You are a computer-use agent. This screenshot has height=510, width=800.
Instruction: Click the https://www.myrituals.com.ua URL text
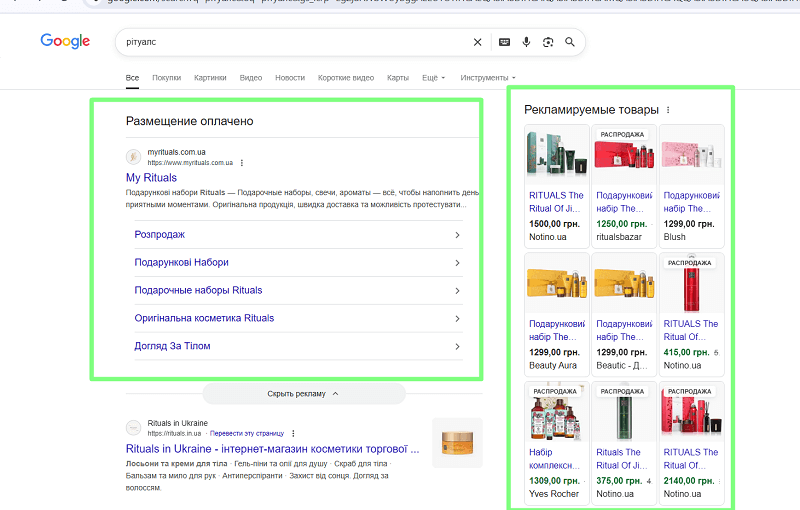click(190, 163)
